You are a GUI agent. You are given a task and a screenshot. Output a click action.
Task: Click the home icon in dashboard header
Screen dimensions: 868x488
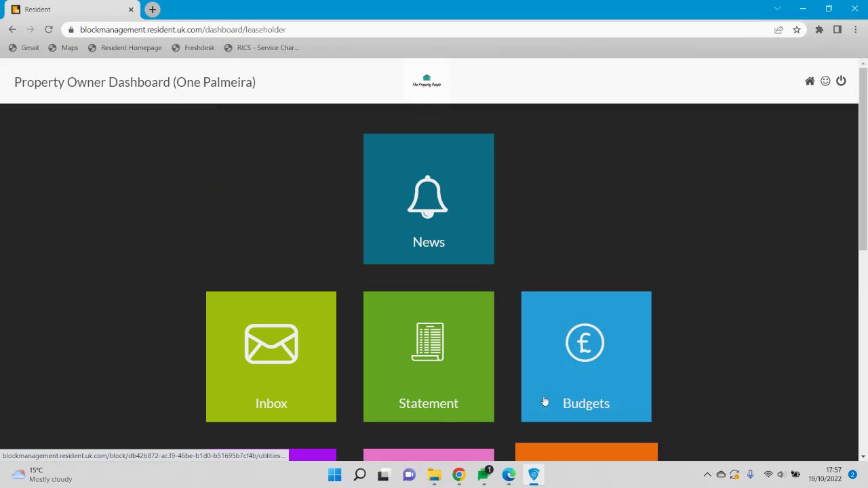810,81
